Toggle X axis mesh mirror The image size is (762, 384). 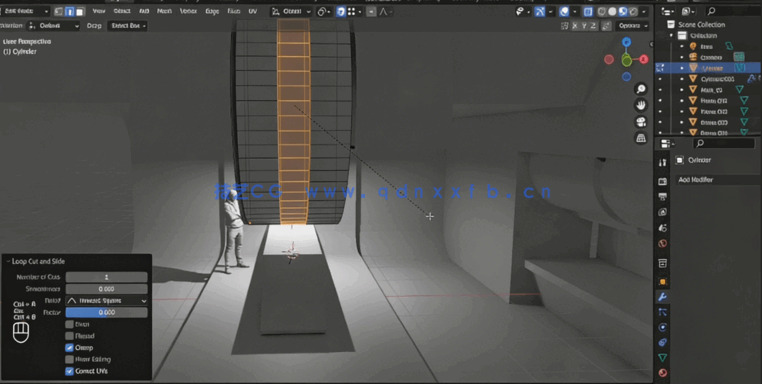click(x=575, y=26)
